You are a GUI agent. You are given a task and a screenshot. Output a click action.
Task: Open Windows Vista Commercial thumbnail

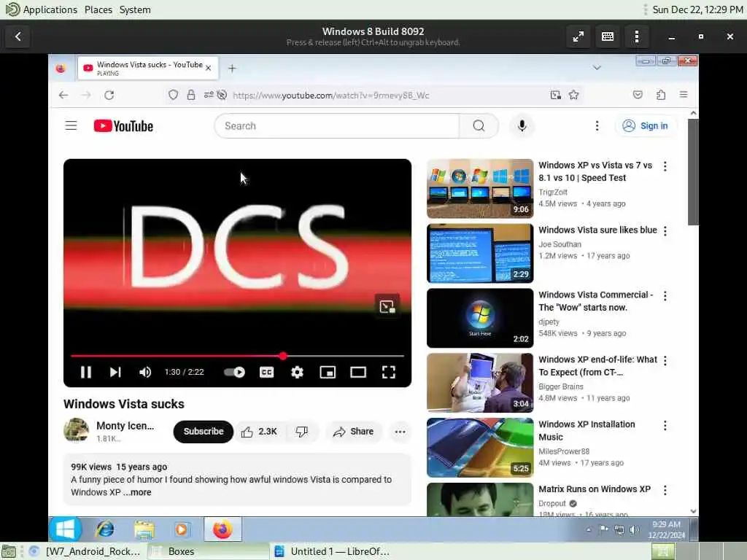480,318
